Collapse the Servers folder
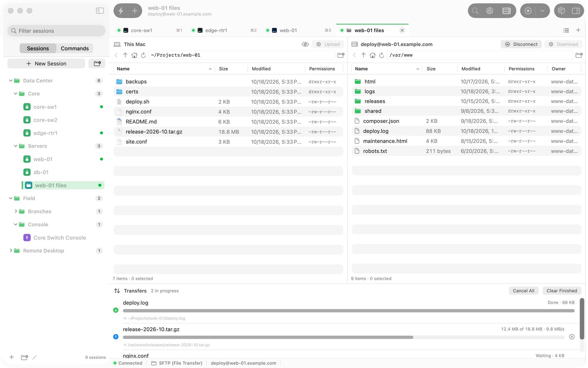588x368 pixels. click(15, 146)
